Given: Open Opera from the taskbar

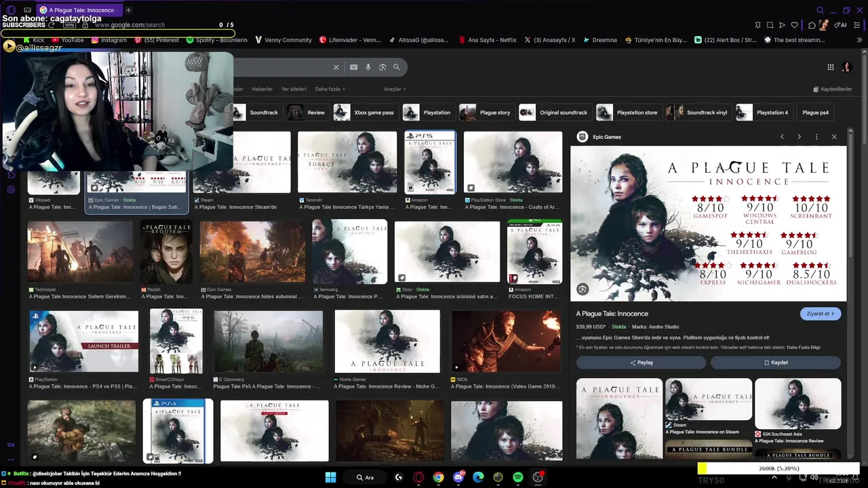Looking at the screenshot, I should (418, 477).
